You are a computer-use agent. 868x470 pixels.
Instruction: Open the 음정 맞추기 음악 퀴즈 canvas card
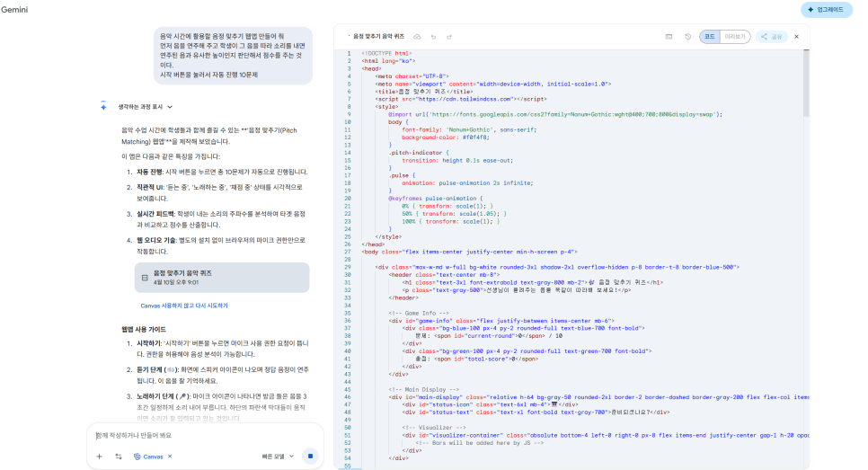(x=221, y=278)
